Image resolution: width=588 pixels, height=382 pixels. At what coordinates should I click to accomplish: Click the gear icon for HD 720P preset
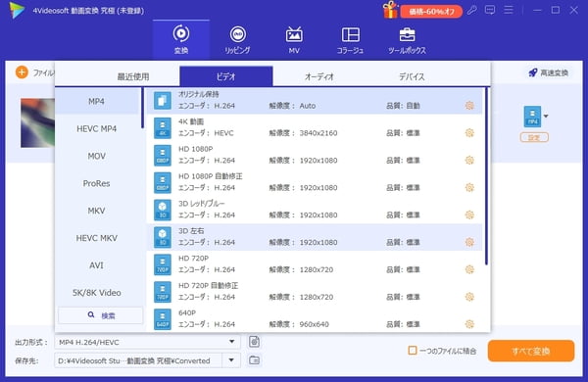[x=469, y=269]
